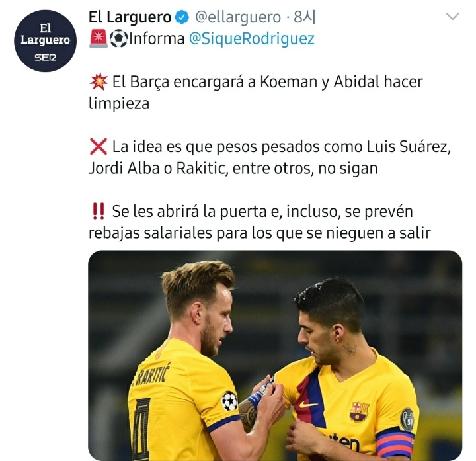This screenshot has height=461, width=476.
Task: Click the collision burst emoji
Action: [x=99, y=82]
